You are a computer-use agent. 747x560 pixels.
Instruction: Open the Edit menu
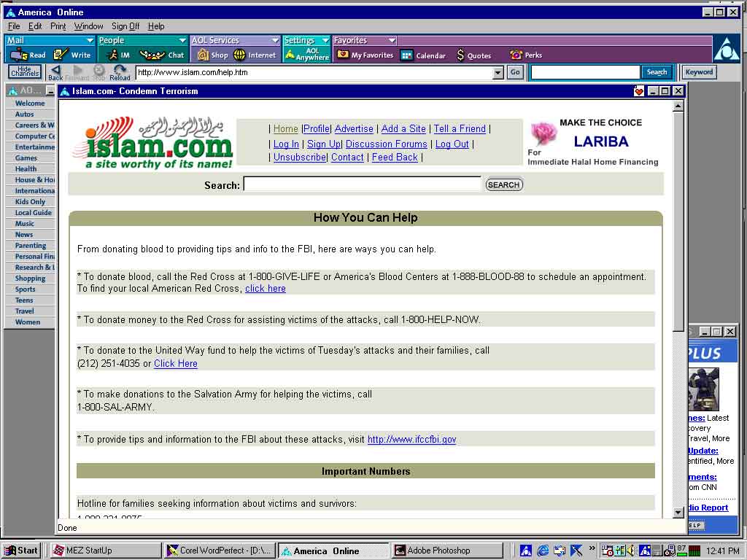pyautogui.click(x=35, y=26)
